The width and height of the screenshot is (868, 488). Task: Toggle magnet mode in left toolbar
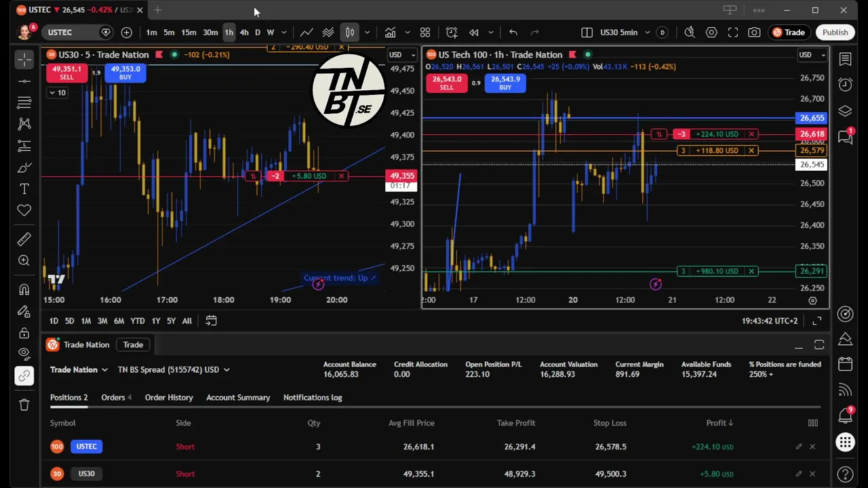pyautogui.click(x=24, y=289)
